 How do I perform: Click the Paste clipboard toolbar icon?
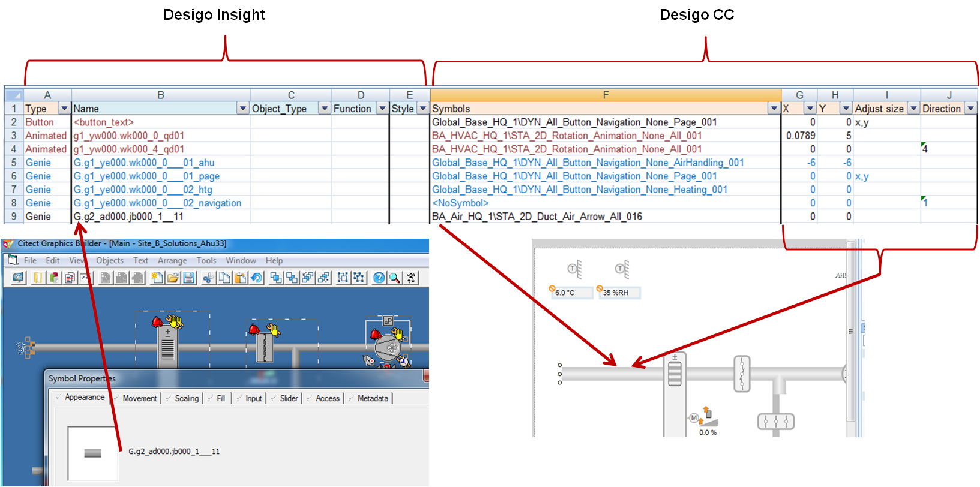tap(241, 278)
